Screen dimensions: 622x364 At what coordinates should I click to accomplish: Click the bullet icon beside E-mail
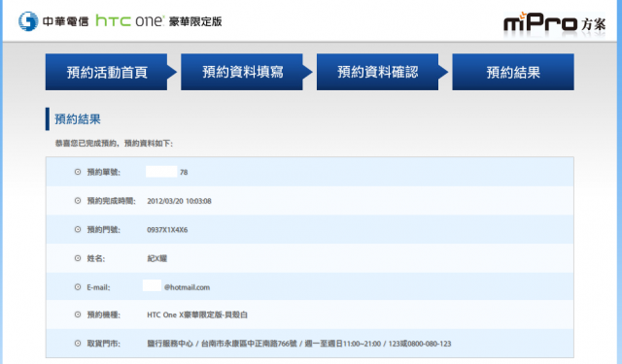click(x=78, y=286)
